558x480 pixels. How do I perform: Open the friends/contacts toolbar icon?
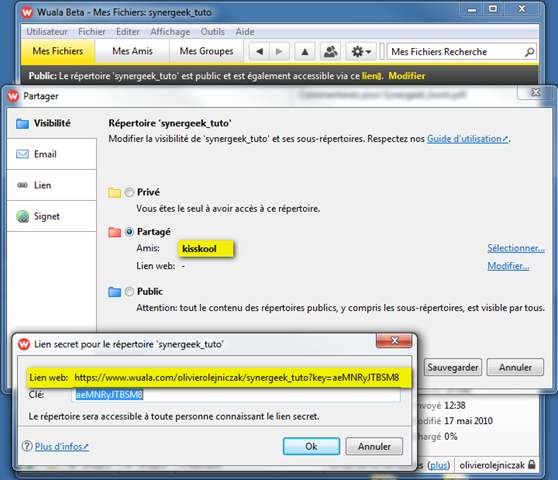click(x=331, y=52)
